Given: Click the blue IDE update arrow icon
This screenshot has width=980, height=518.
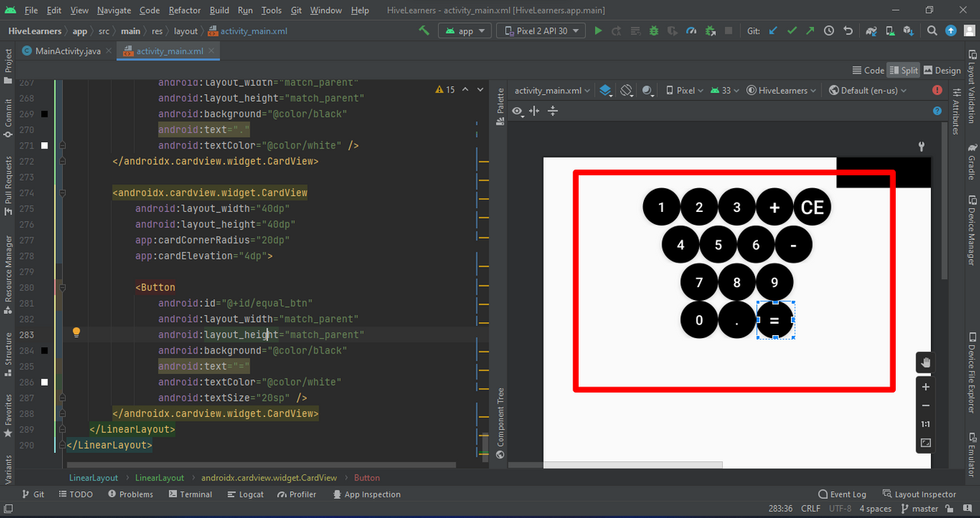Looking at the screenshot, I should click(x=951, y=31).
